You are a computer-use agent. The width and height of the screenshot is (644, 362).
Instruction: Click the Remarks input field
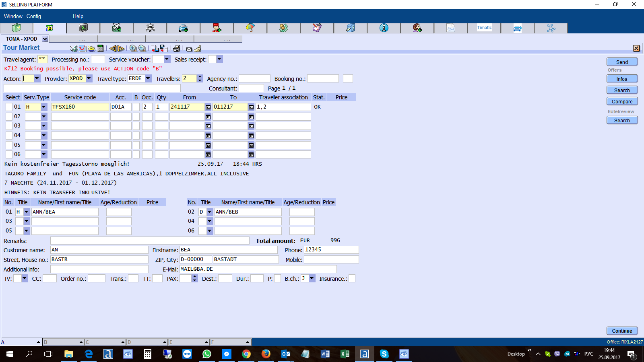150,241
